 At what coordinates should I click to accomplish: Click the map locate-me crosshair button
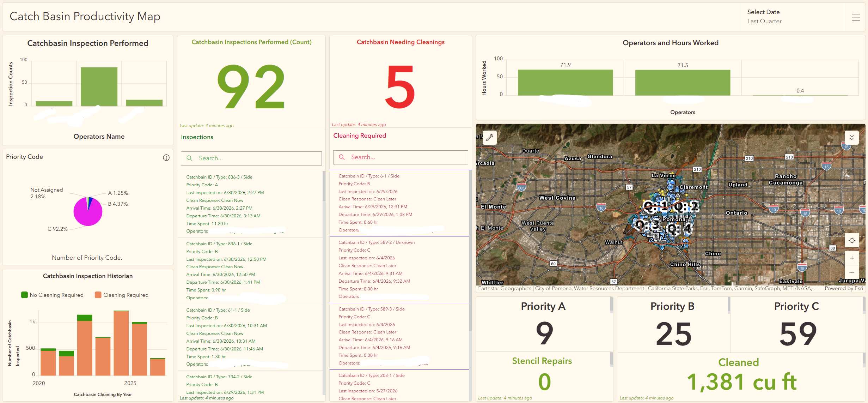coord(852,241)
